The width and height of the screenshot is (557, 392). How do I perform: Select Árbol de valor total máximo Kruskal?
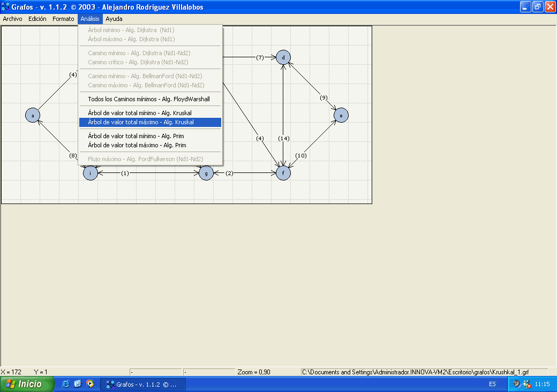click(140, 122)
